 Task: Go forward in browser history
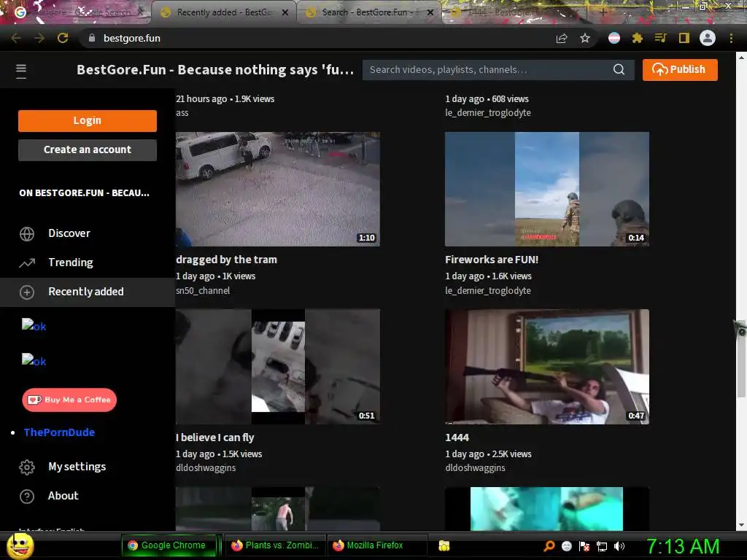(39, 38)
